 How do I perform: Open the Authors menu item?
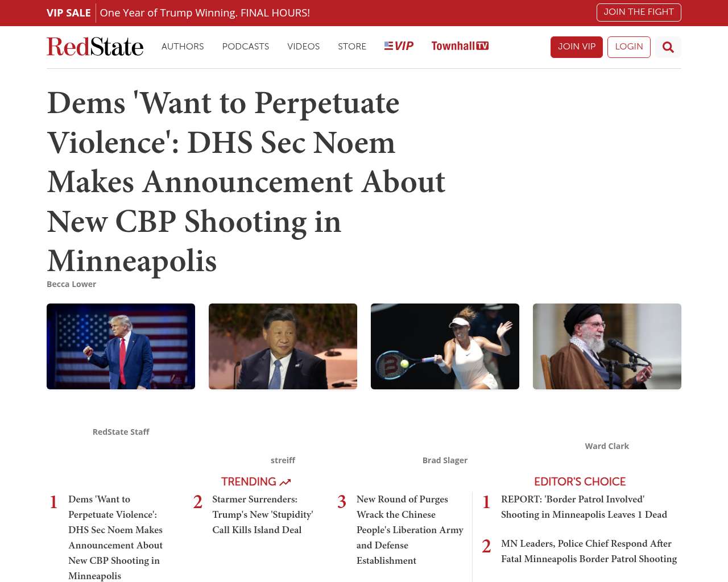(183, 47)
